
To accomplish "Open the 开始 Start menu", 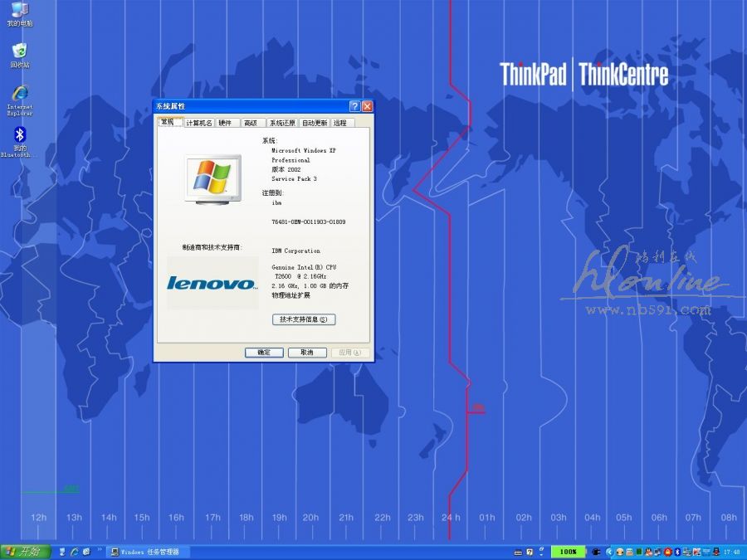I will 25,552.
